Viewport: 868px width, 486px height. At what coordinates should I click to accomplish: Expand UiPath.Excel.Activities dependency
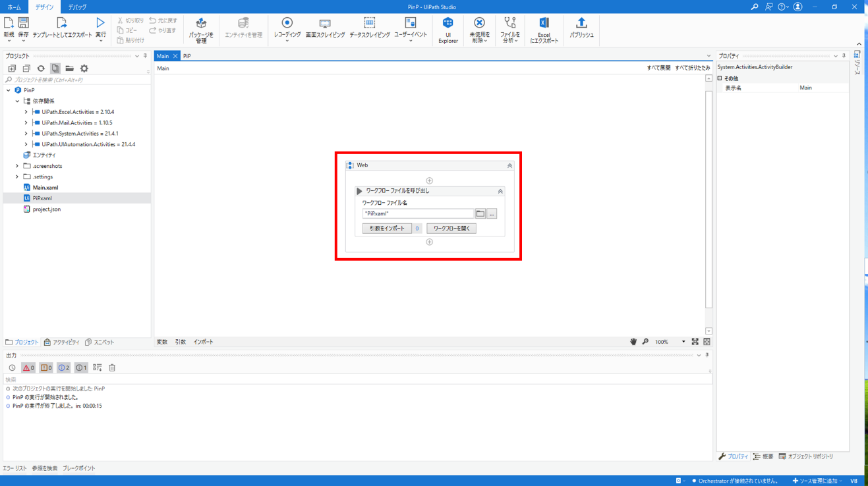(26, 112)
